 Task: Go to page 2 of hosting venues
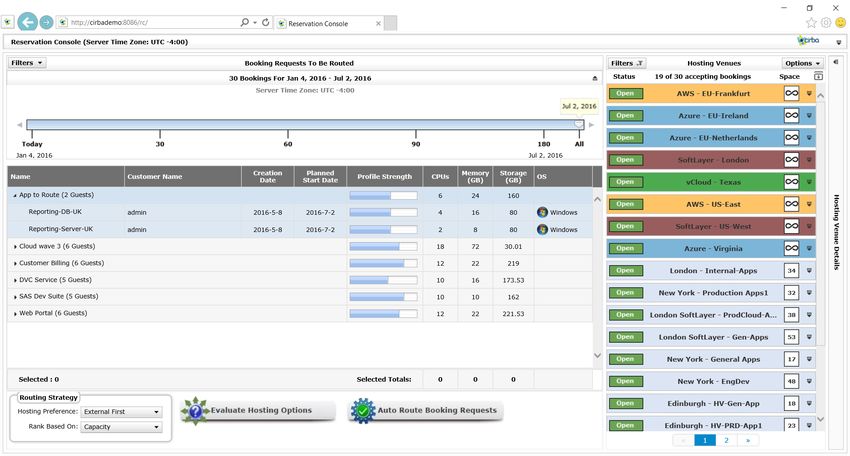726,440
